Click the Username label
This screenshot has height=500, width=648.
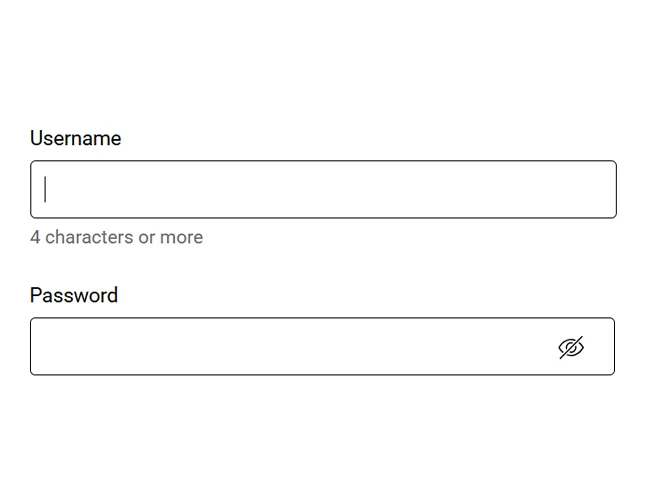(x=76, y=138)
